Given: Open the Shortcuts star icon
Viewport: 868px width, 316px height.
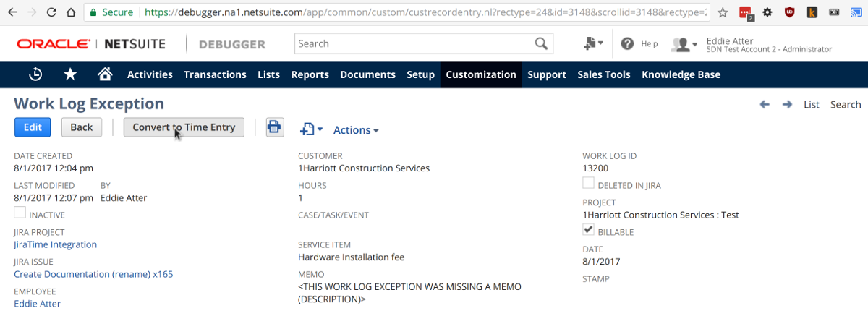Looking at the screenshot, I should (x=70, y=74).
